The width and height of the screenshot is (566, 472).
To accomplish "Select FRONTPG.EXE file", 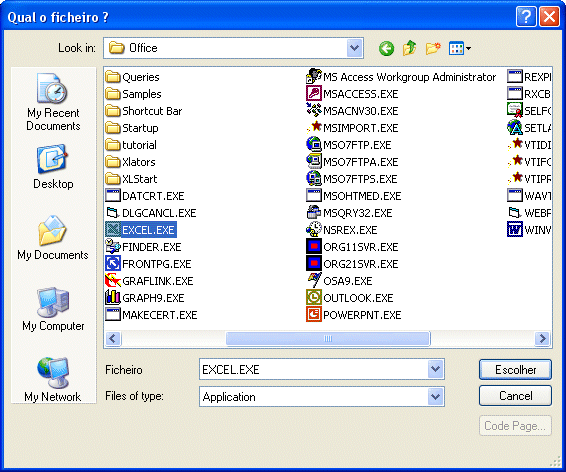I will (x=148, y=264).
